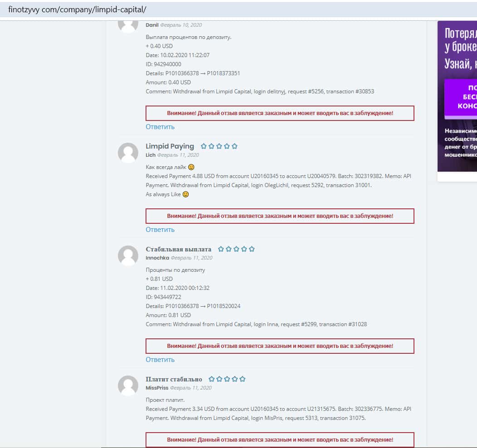Click 'Amount: 0.81 USD' line
Image resolution: width=477 pixels, height=448 pixels.
coord(168,315)
